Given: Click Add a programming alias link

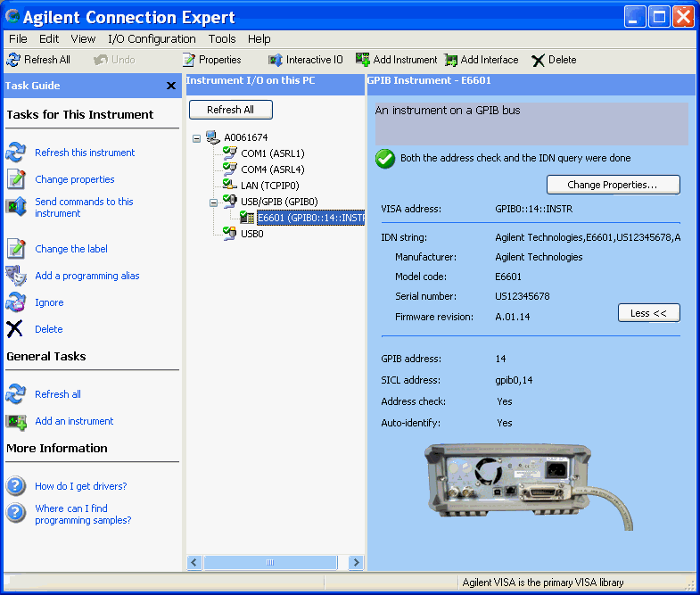Looking at the screenshot, I should pyautogui.click(x=87, y=276).
